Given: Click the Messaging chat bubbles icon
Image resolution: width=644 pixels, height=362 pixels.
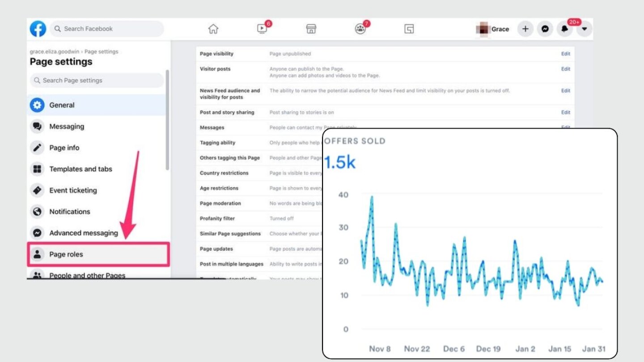Looking at the screenshot, I should point(37,126).
